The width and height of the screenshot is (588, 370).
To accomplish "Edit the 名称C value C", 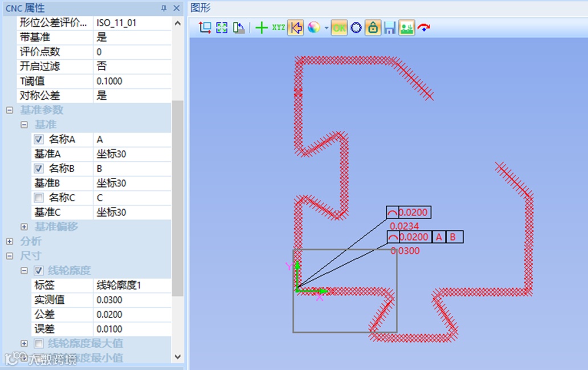I will click(132, 197).
